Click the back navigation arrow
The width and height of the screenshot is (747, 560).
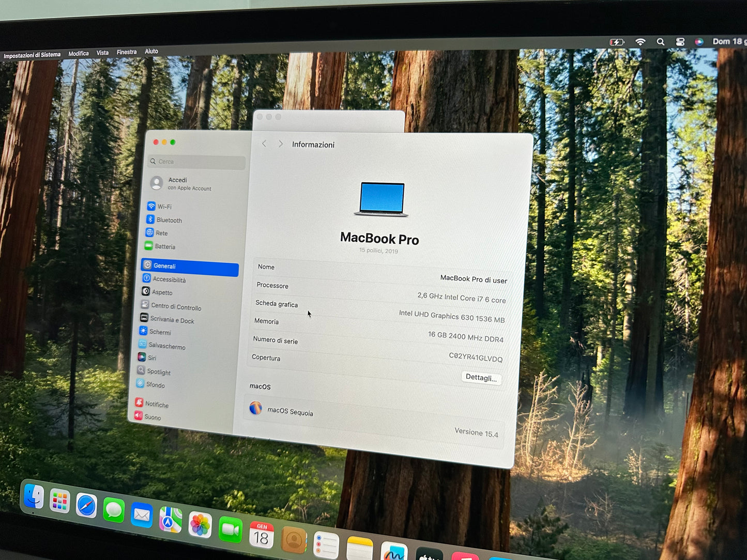tap(264, 144)
